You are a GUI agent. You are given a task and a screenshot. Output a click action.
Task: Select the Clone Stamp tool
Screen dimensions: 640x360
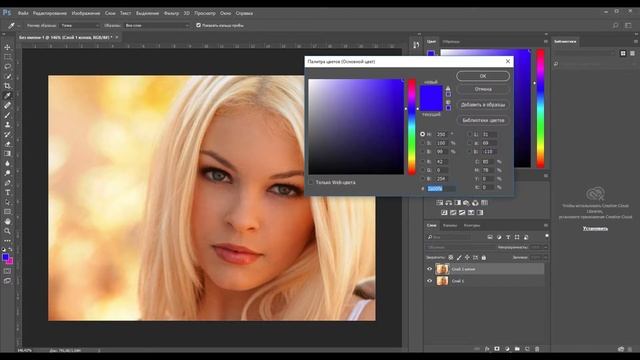(x=7, y=125)
